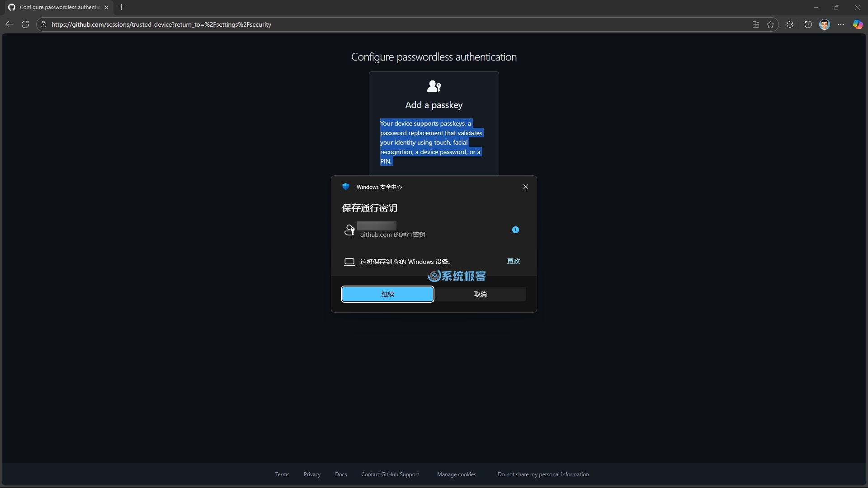
Task: Close the Windows security dialog
Action: [x=525, y=187]
